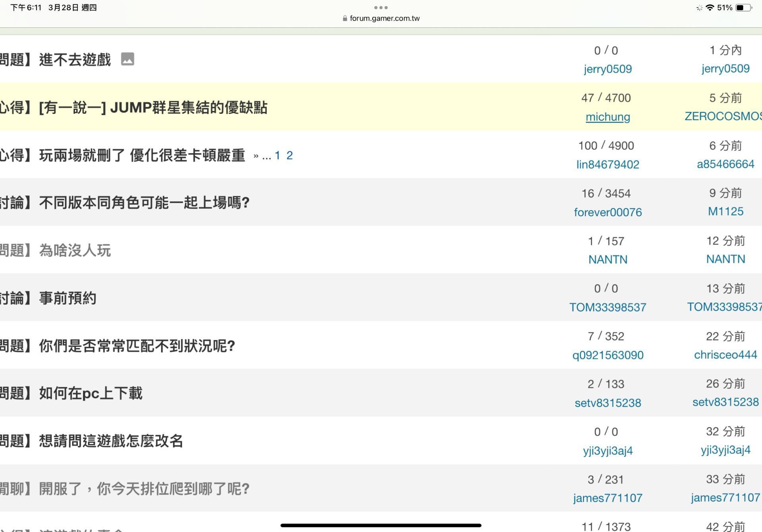Tap the battery icon in status bar
Image resolution: width=762 pixels, height=532 pixels.
tap(743, 8)
